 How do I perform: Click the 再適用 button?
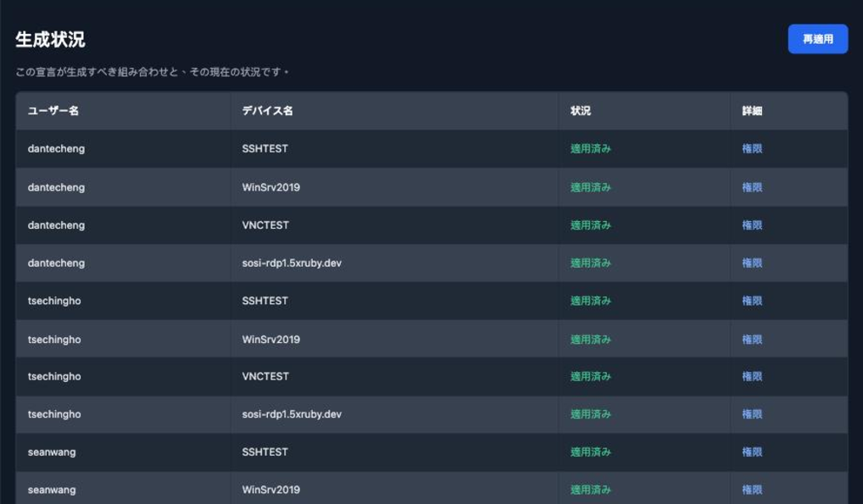coord(817,39)
